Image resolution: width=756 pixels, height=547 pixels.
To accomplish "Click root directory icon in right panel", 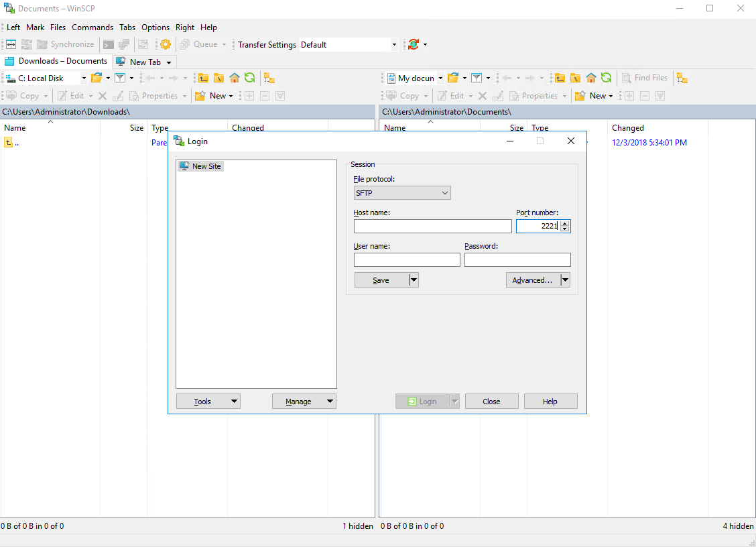I will [x=575, y=78].
